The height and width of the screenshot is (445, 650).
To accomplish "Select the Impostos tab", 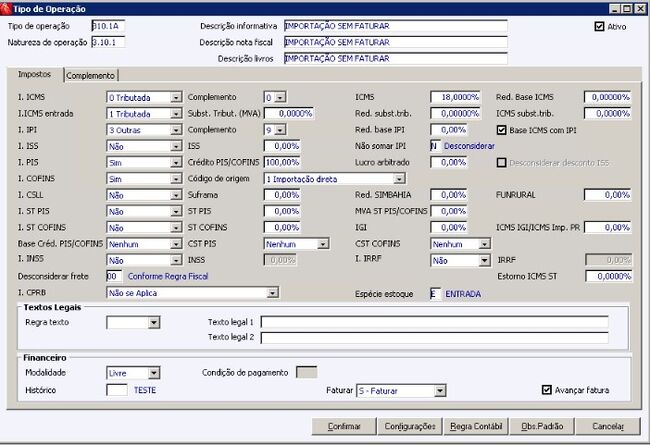I will click(34, 74).
